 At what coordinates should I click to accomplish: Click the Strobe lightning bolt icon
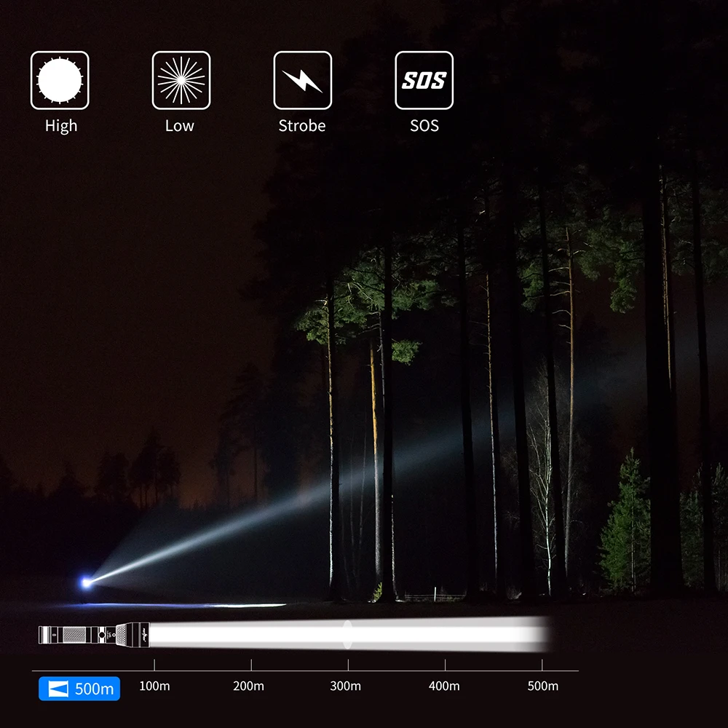click(x=303, y=80)
